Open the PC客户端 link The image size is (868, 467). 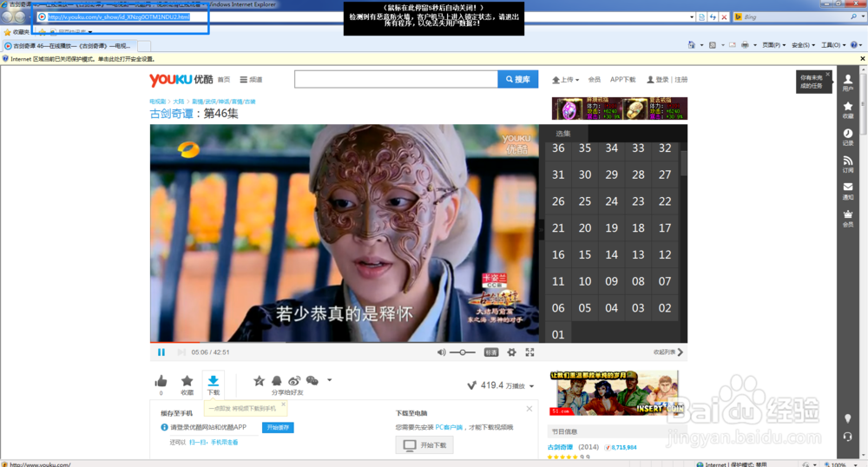(449, 427)
